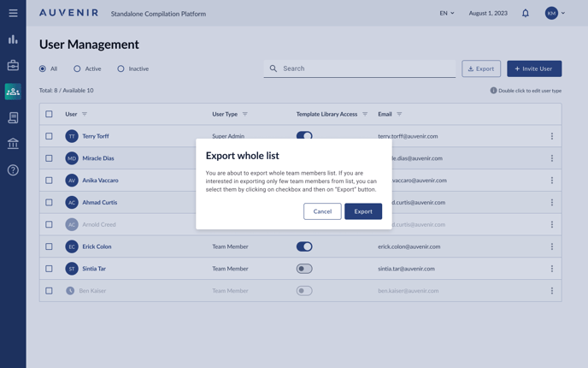Open the help question mark icon

pyautogui.click(x=13, y=170)
